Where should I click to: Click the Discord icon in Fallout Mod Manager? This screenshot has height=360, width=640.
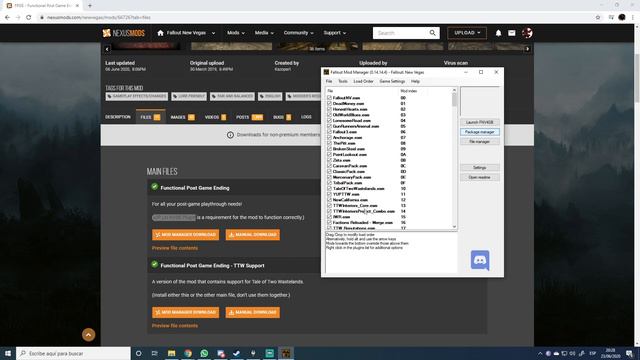[x=480, y=260]
